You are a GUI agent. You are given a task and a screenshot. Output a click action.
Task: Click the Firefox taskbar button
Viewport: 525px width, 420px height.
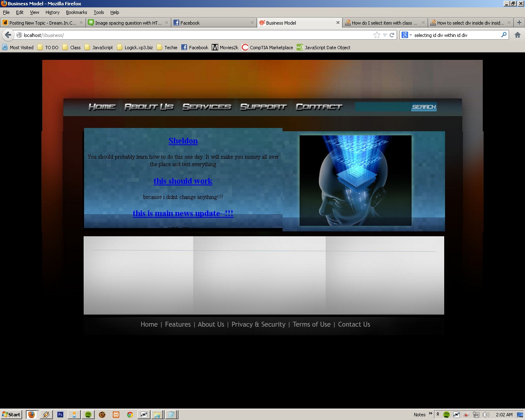point(32,415)
